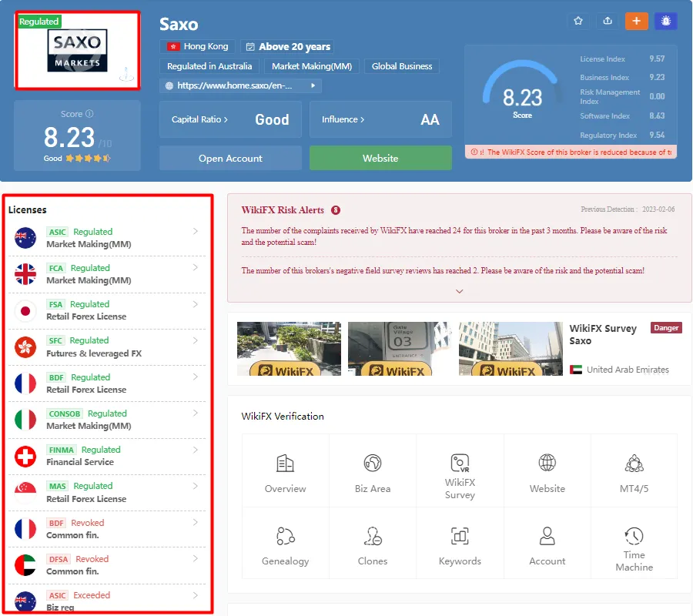Click the Australia flag on ASIC Regulated

point(25,238)
